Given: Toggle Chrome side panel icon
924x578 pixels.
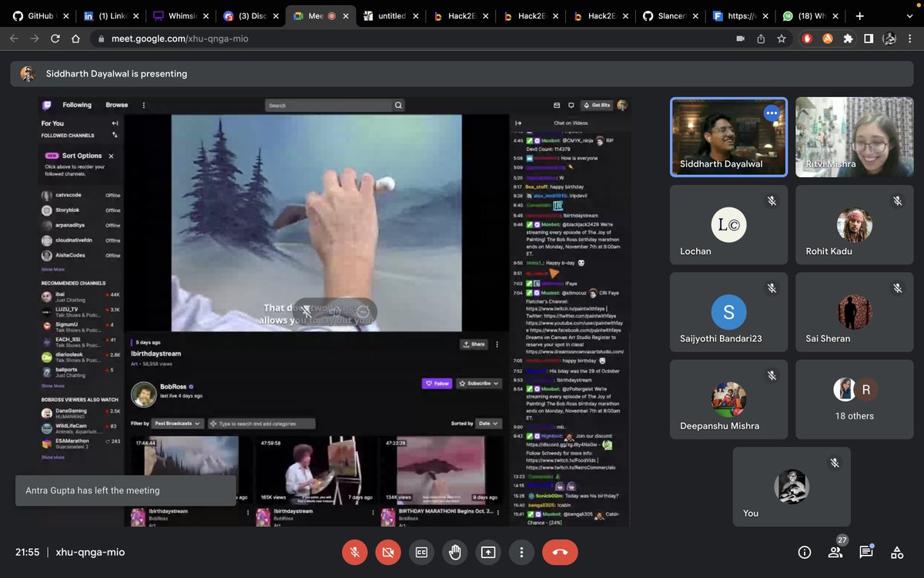Looking at the screenshot, I should click(x=869, y=39).
